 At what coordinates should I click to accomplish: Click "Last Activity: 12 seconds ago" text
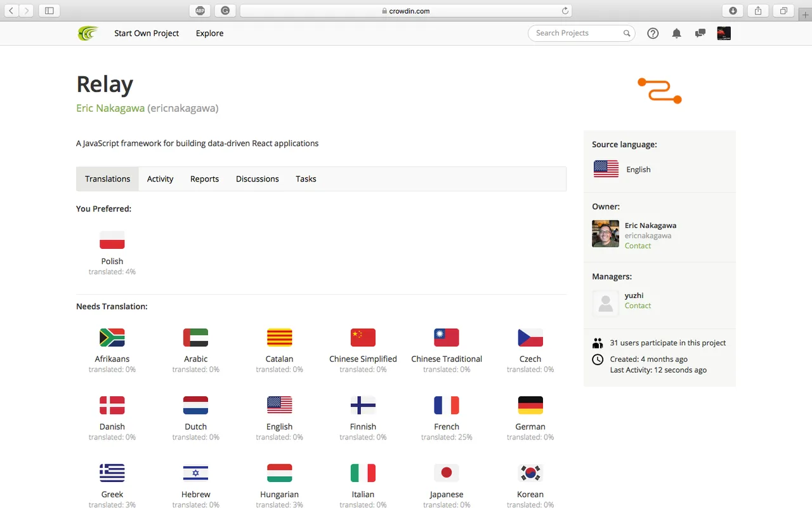click(x=658, y=370)
